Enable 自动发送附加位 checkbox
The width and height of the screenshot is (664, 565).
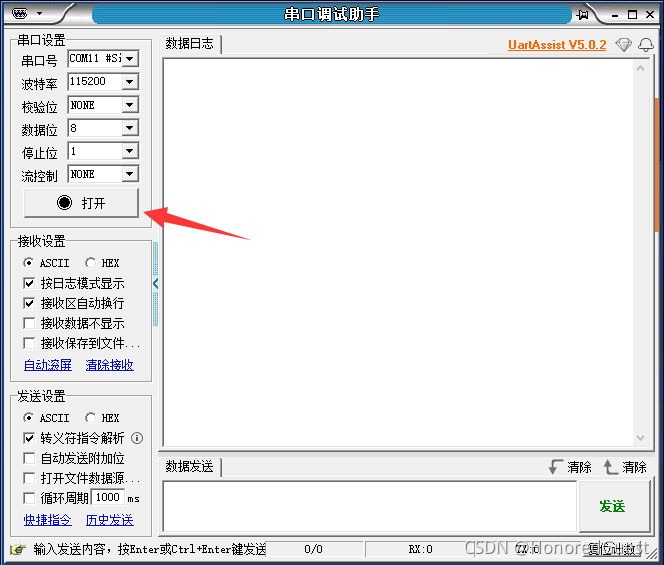coord(29,458)
